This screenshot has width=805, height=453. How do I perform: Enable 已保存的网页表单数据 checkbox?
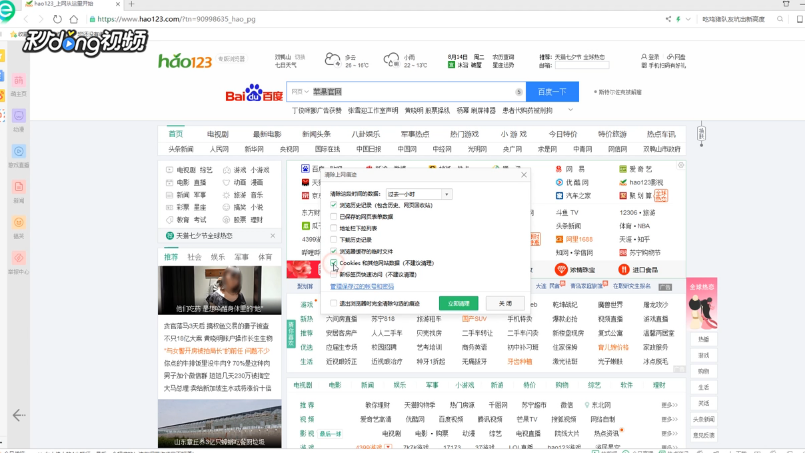click(334, 217)
